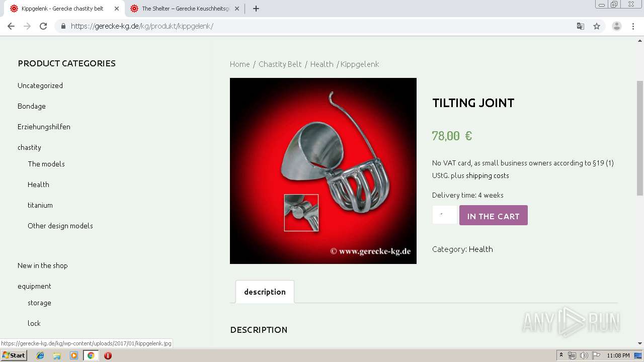Click the page vertical scrollbar thumb

click(x=640, y=138)
